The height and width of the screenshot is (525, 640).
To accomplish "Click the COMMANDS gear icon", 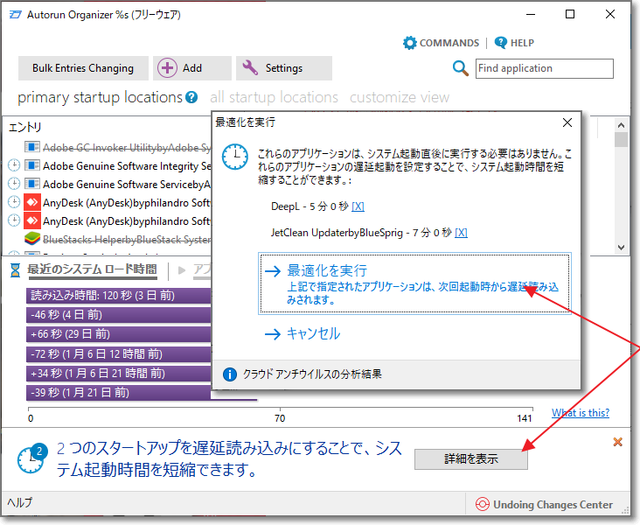I will [x=409, y=43].
